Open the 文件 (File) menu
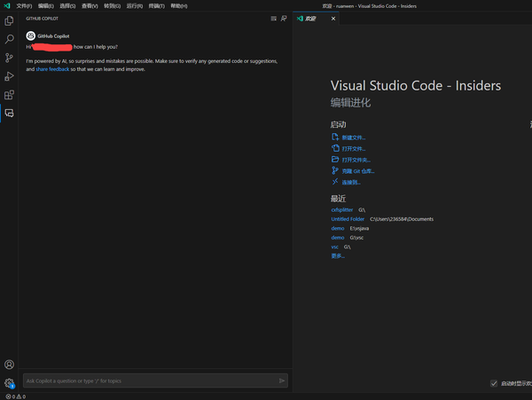The image size is (532, 400). [x=24, y=6]
